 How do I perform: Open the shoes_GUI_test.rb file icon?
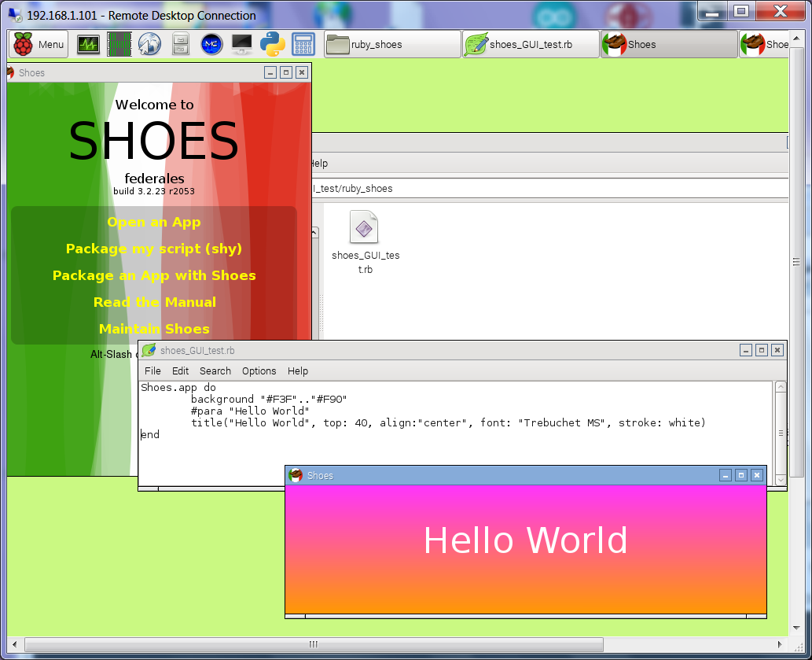pos(364,228)
